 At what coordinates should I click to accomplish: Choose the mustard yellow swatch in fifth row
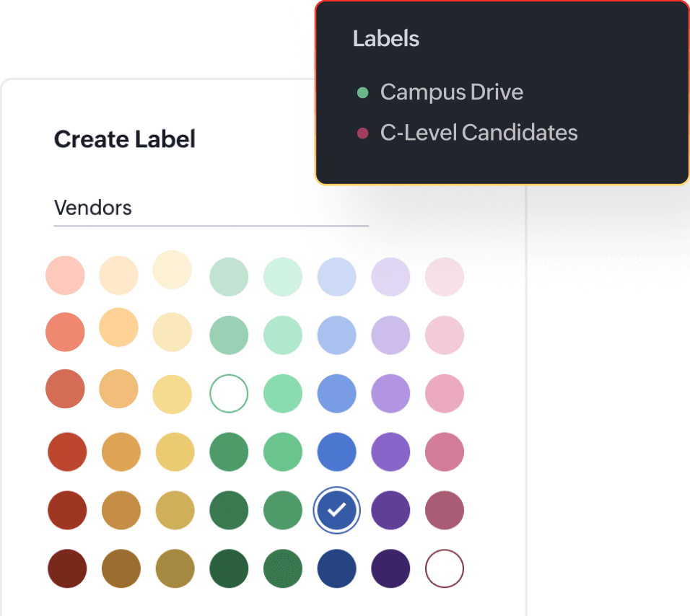click(173, 510)
